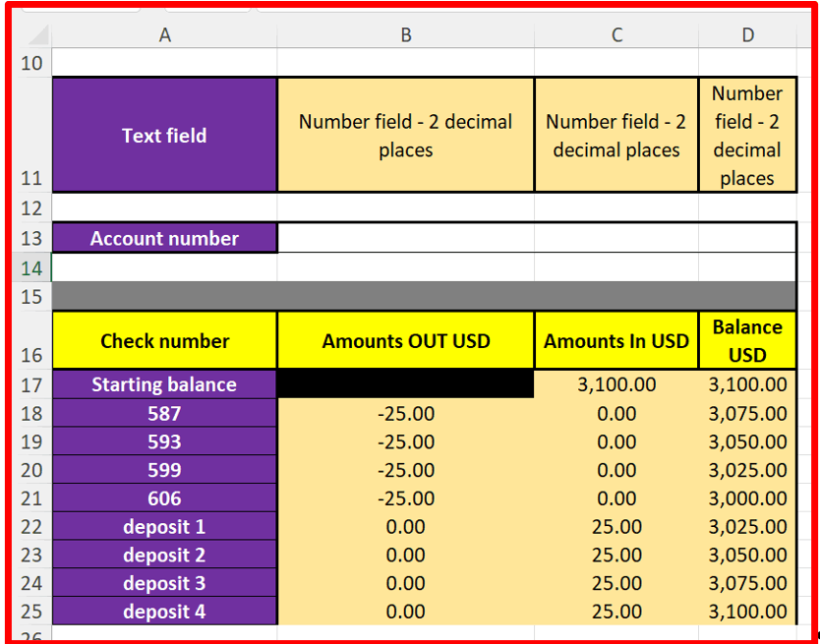Select the 'Account number' label cell
The height and width of the screenshot is (644, 820).
pyautogui.click(x=165, y=238)
